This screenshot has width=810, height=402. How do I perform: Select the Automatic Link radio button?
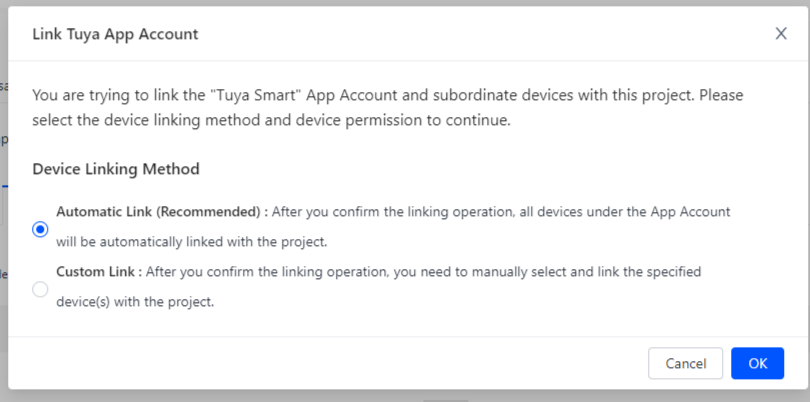(40, 229)
